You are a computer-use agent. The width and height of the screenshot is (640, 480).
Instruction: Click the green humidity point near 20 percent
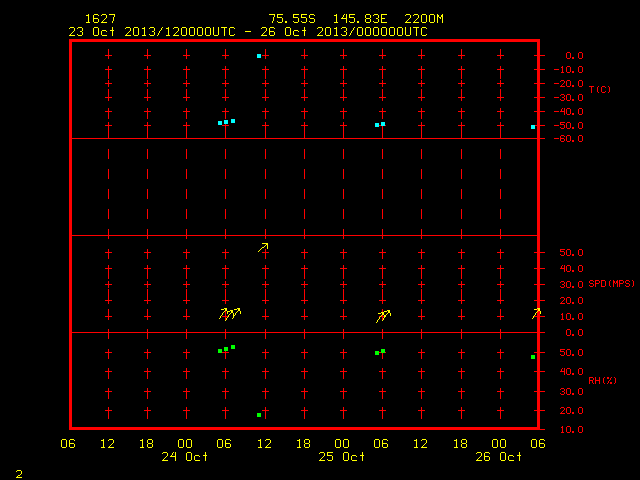[x=259, y=415]
